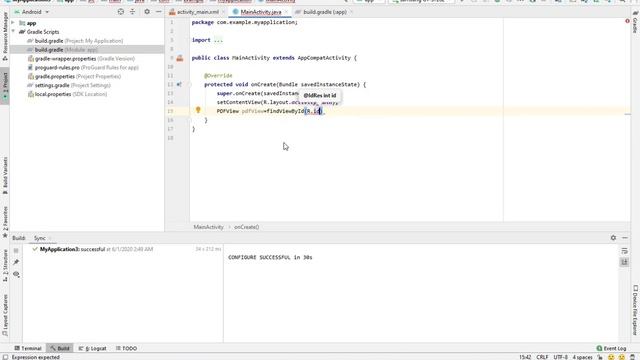Click the error stripe marker on scrollbar
The width and height of the screenshot is (640, 360).
(x=628, y=114)
